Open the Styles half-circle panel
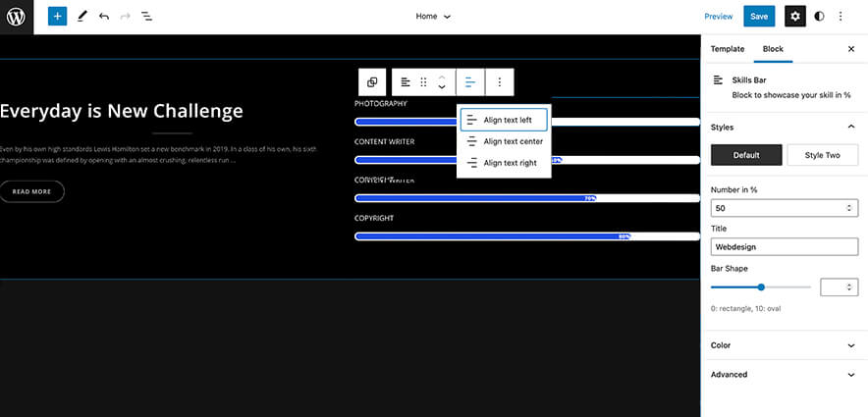The height and width of the screenshot is (417, 868). coord(819,17)
